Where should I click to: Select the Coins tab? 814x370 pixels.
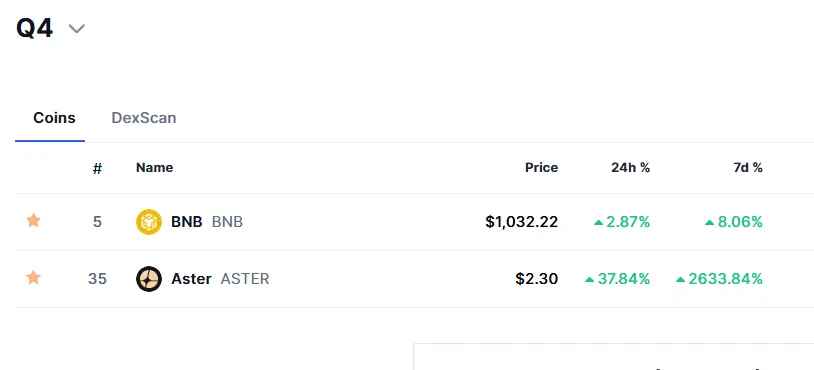54,118
